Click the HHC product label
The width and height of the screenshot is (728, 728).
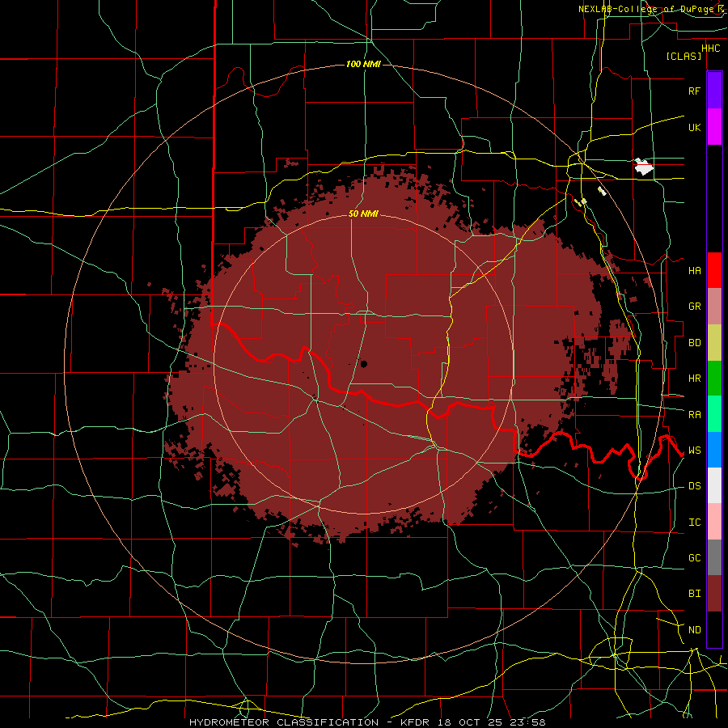point(711,49)
